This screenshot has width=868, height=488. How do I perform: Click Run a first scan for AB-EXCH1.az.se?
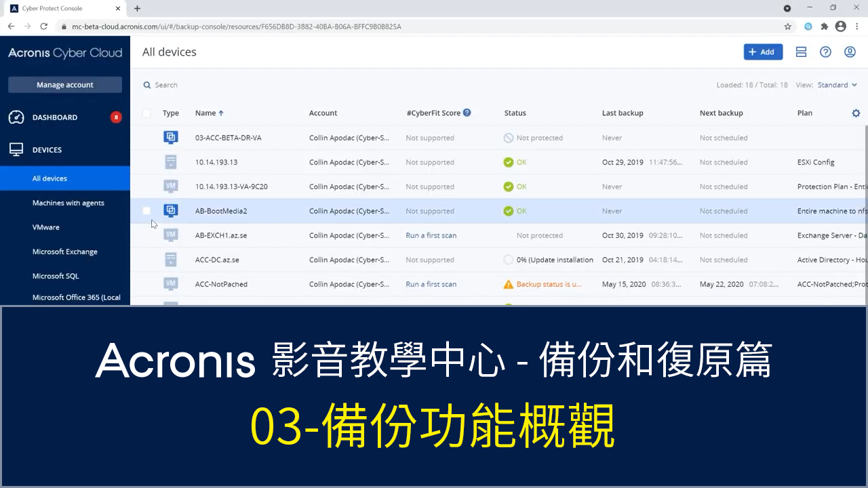tap(431, 235)
